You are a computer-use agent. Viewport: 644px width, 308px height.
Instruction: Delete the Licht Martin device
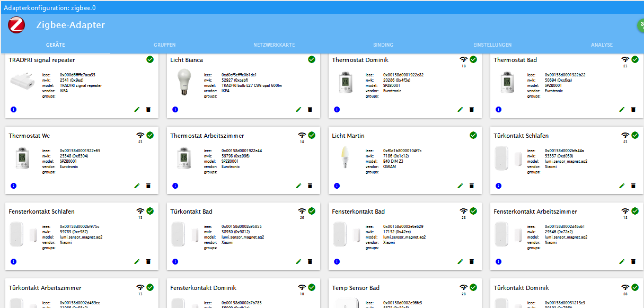(472, 186)
